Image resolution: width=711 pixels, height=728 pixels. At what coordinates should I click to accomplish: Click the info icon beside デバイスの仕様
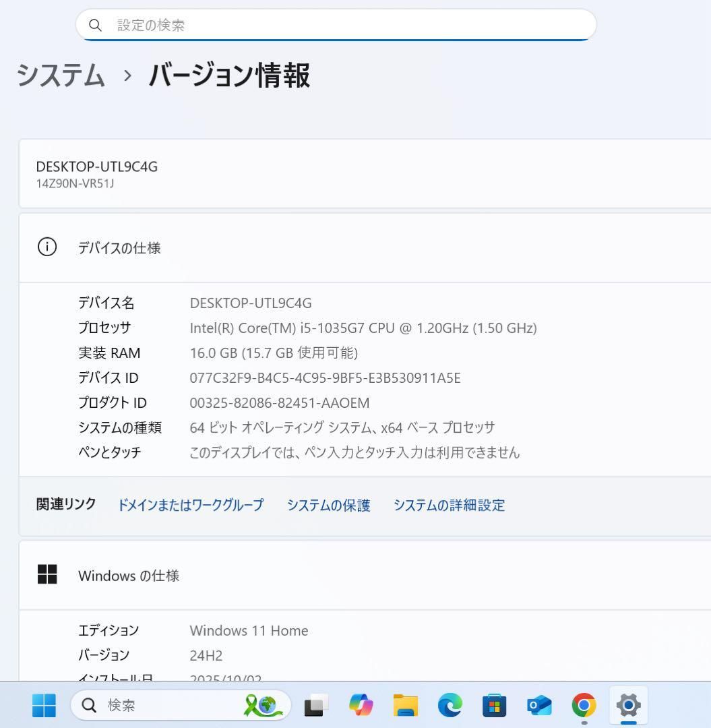pos(47,247)
